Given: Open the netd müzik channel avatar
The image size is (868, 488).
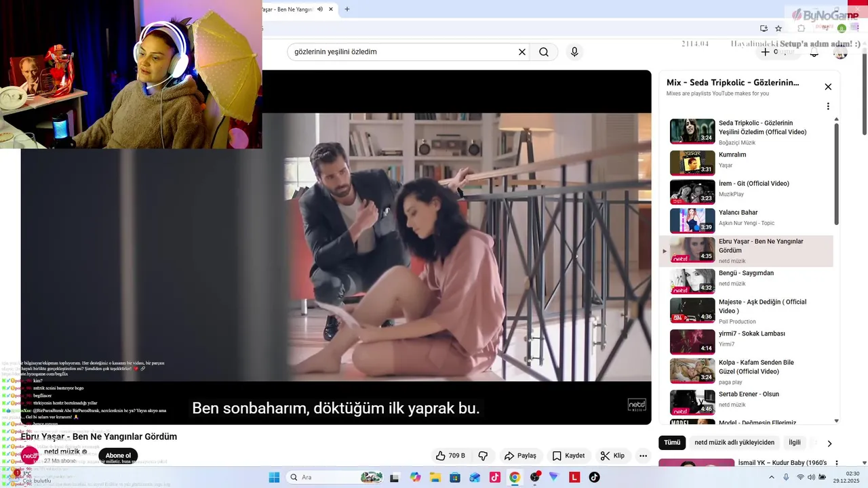Looking at the screenshot, I should (30, 455).
